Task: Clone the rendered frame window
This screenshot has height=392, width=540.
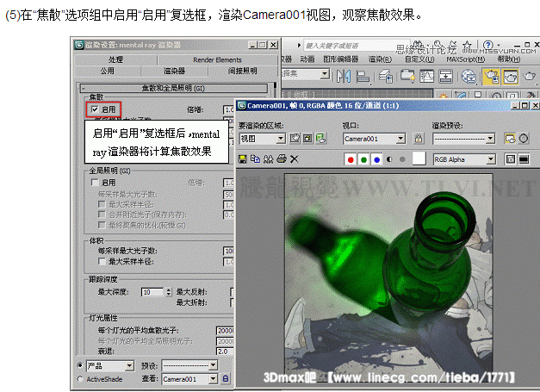Action: click(269, 159)
